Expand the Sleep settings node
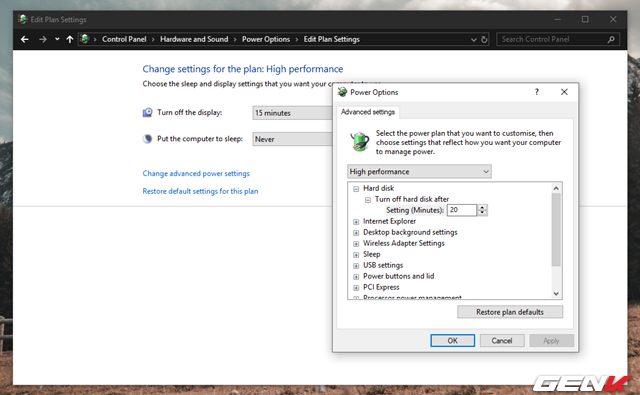 point(356,255)
